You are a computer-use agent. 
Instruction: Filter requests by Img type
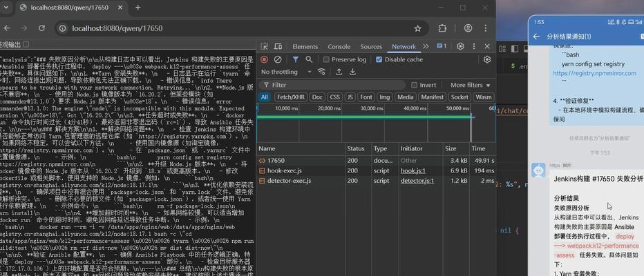[384, 97]
